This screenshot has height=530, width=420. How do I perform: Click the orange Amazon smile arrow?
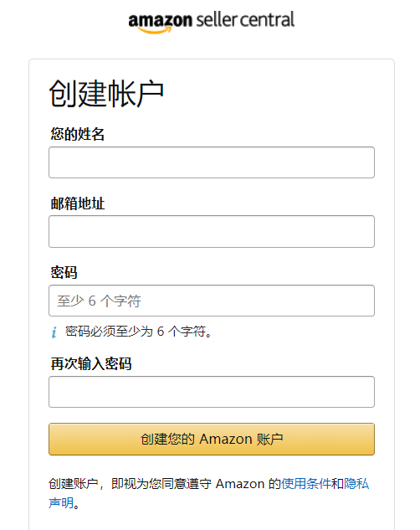click(x=155, y=30)
